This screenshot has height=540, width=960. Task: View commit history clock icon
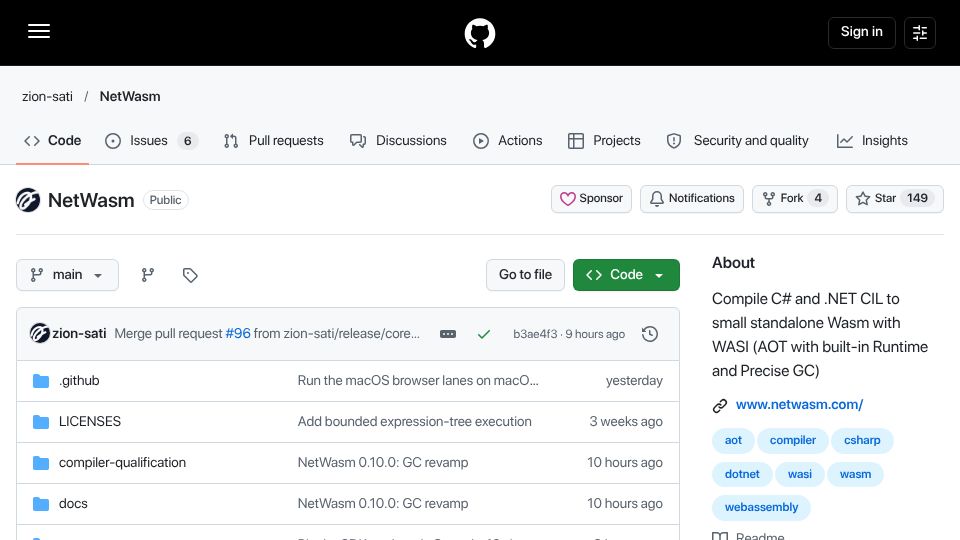650,334
